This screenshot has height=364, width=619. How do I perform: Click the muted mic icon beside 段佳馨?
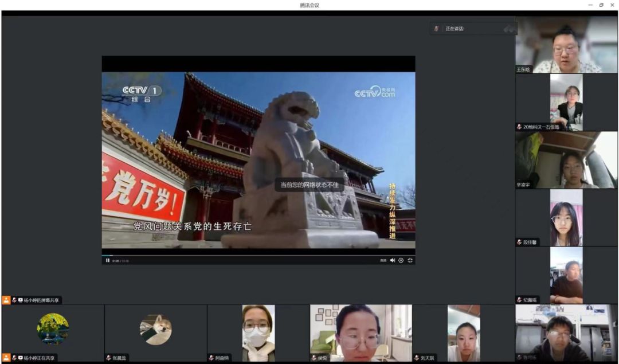pos(519,242)
